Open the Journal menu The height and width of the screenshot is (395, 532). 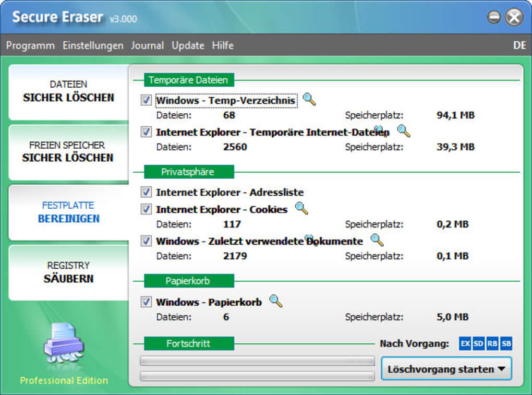pyautogui.click(x=147, y=45)
